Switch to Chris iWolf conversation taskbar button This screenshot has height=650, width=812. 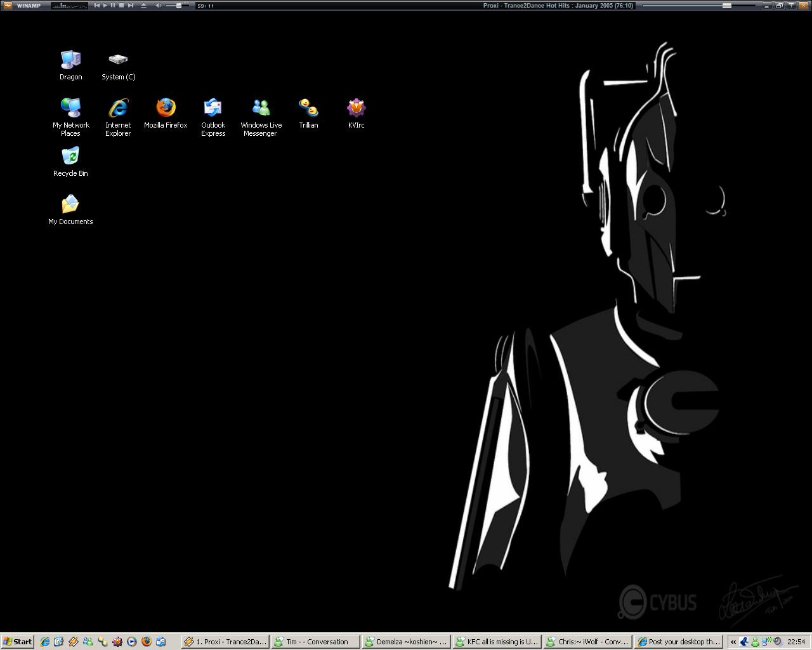[587, 642]
